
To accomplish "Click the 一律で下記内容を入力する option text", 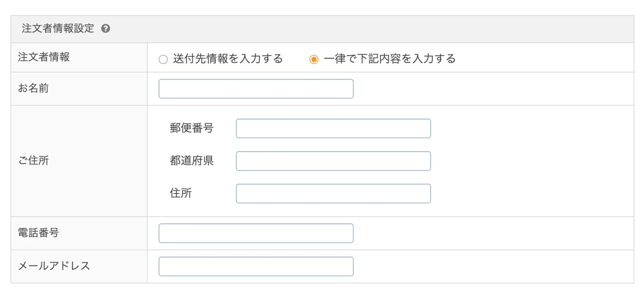I will click(390, 59).
